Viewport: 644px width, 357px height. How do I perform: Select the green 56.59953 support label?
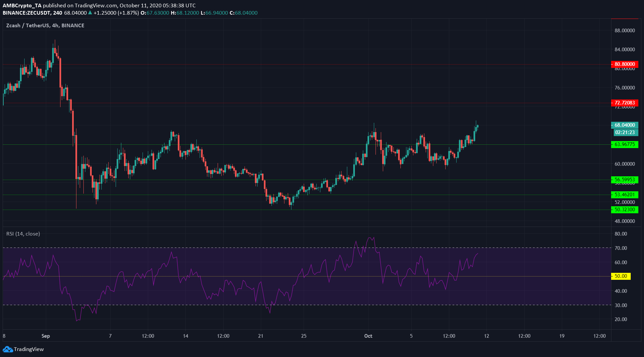click(x=625, y=180)
